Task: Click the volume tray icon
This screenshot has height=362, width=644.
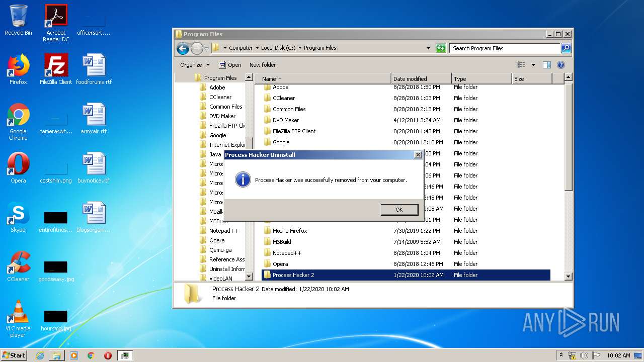Action: [584, 355]
